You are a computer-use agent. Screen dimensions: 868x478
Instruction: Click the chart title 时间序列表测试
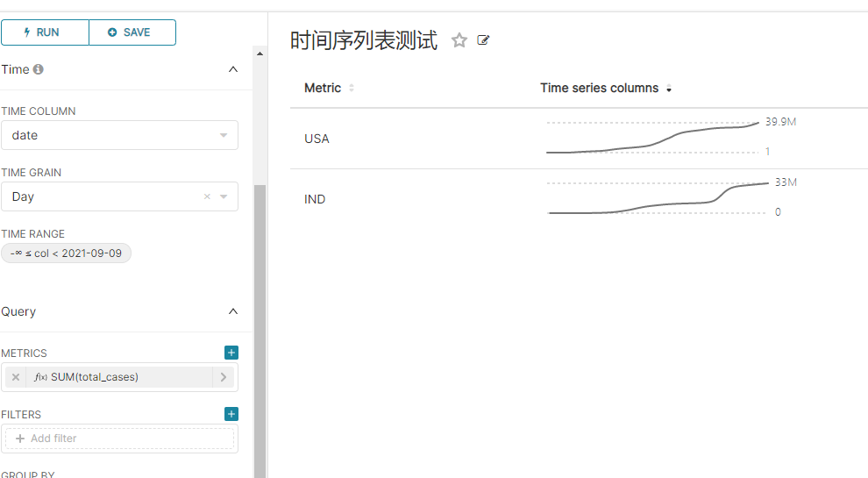(x=364, y=40)
